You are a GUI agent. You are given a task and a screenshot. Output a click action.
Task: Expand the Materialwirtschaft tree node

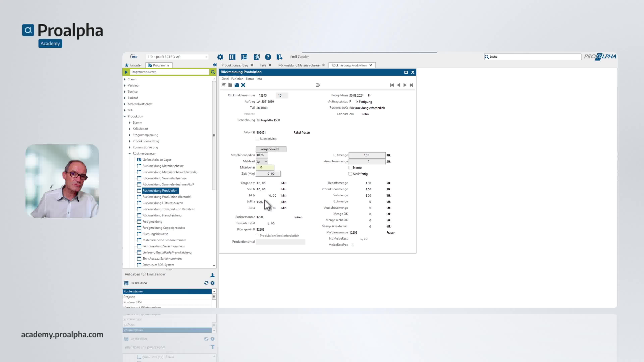pyautogui.click(x=125, y=104)
